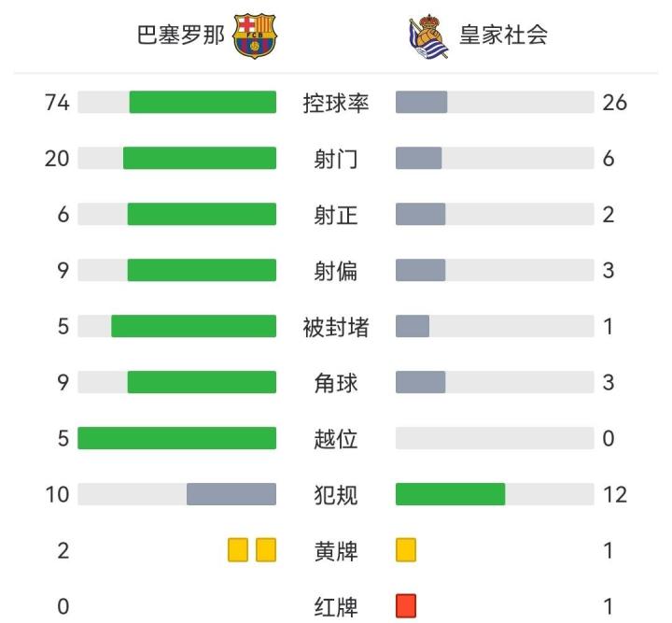This screenshot has height=623, width=672.
Task: Click Barcelona's right yellow card icon
Action: tap(267, 550)
